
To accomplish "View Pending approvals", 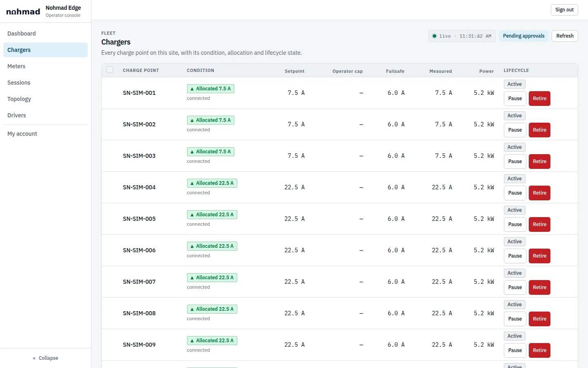I will point(523,36).
